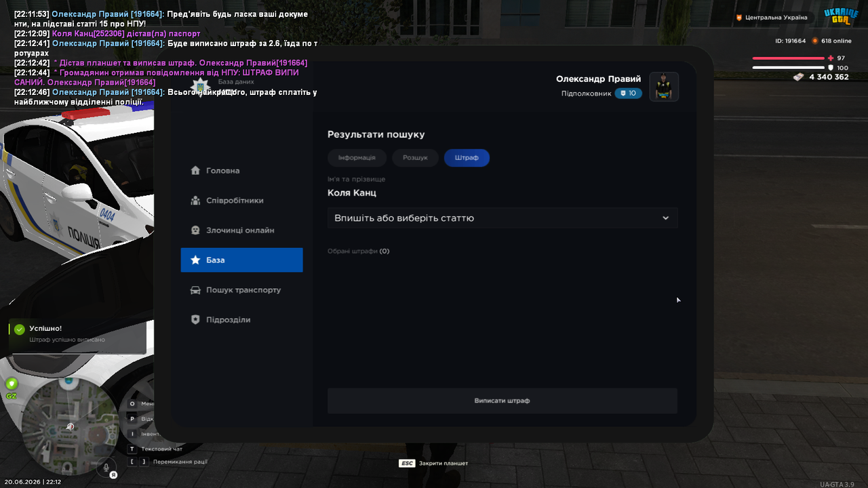Click the ESC key hint icon
868x488 pixels.
coord(407,464)
